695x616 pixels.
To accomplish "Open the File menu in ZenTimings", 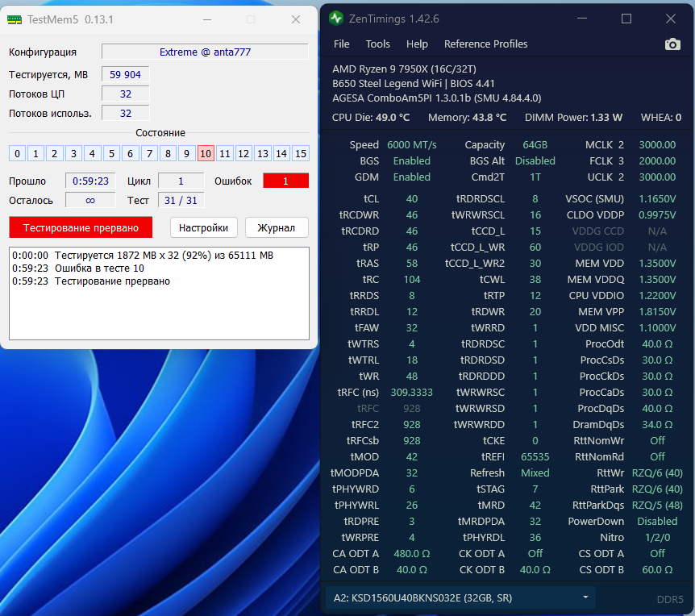I will click(x=341, y=44).
